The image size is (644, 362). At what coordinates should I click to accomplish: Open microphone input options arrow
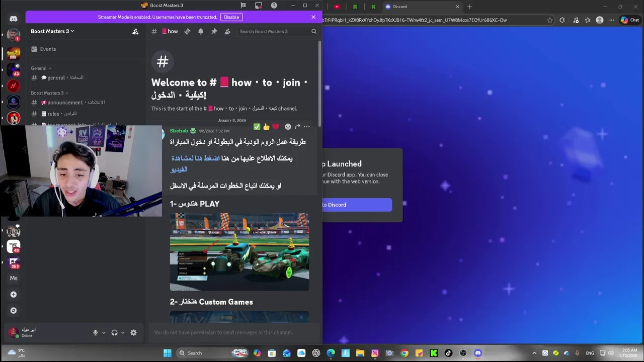[104, 332]
